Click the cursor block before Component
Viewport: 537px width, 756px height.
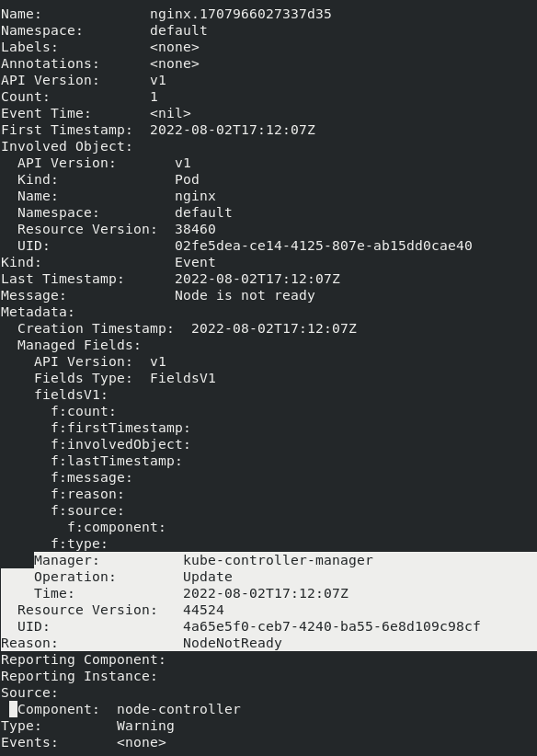[14, 709]
